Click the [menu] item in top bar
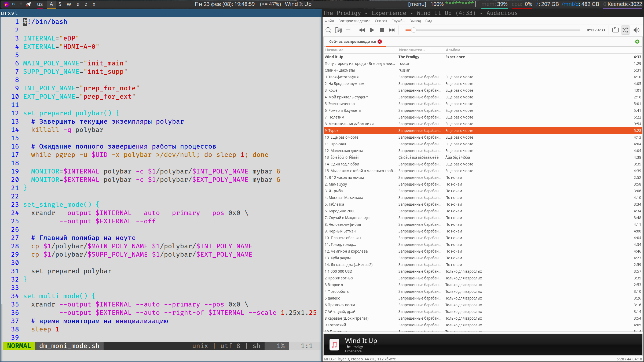This screenshot has width=644, height=362. [x=417, y=4]
